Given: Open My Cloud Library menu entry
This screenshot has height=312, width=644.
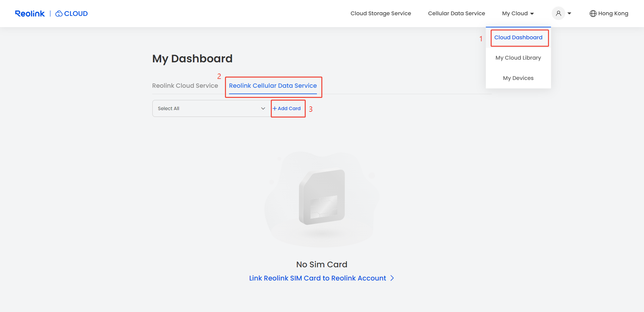Looking at the screenshot, I should pos(518,58).
